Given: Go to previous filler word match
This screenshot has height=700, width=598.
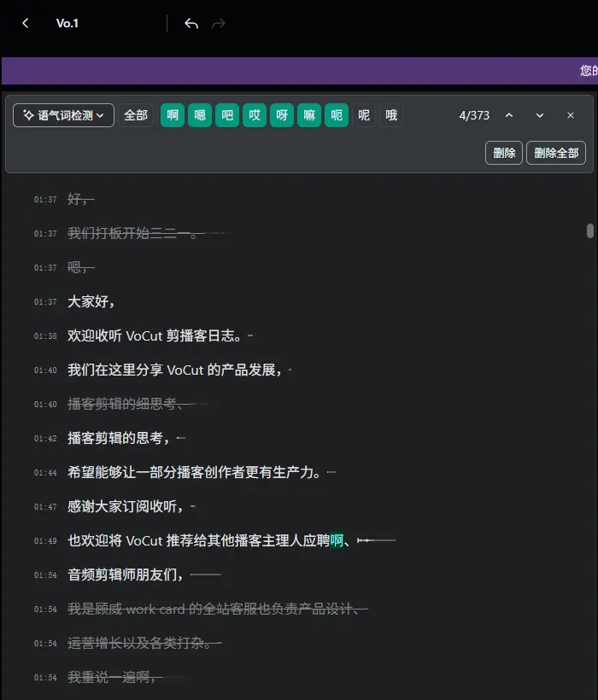Looking at the screenshot, I should pyautogui.click(x=509, y=115).
